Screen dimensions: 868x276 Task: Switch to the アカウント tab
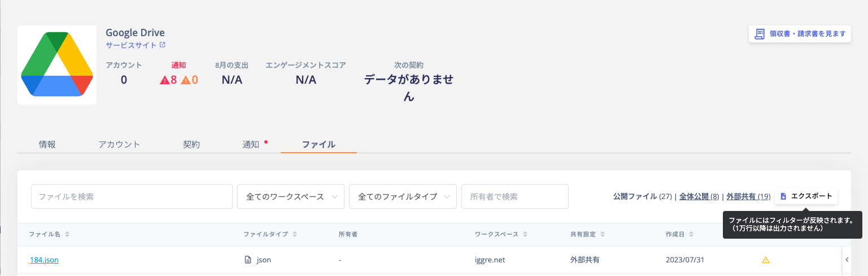[x=119, y=144]
